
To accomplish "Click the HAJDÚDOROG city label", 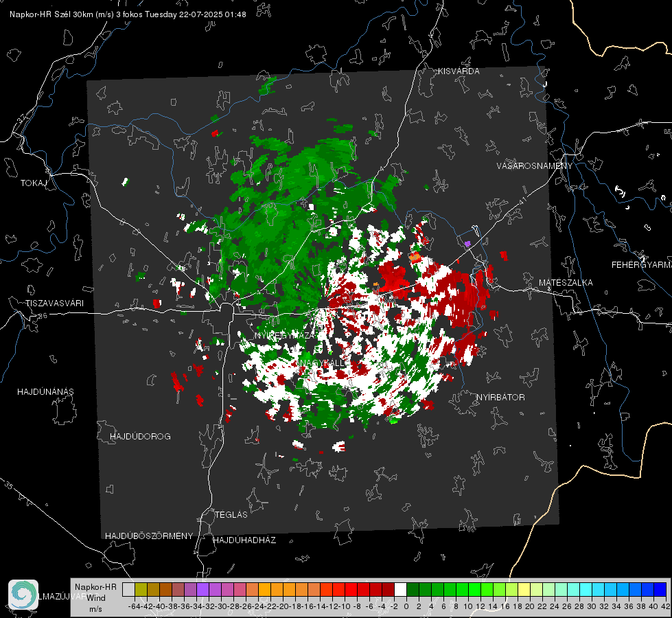I will (x=140, y=437).
